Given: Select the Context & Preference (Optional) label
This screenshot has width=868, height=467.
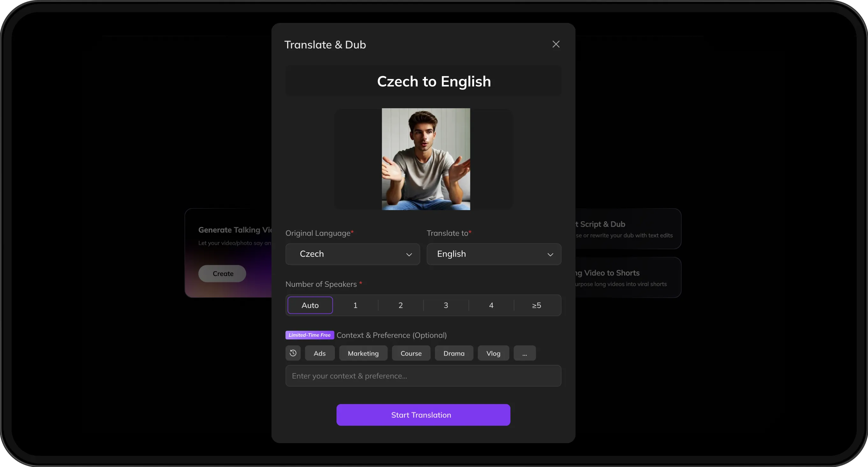Looking at the screenshot, I should (391, 335).
